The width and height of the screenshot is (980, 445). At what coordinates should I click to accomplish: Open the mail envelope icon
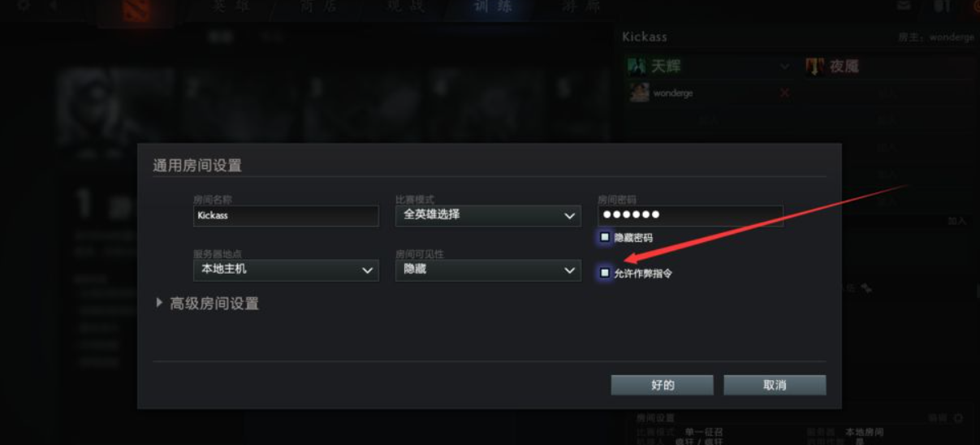click(904, 6)
